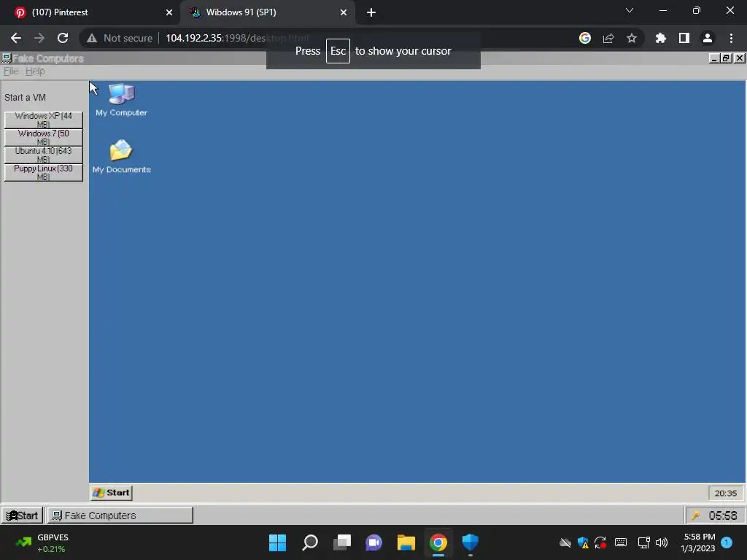Close the Pinterest browser tab

[169, 12]
